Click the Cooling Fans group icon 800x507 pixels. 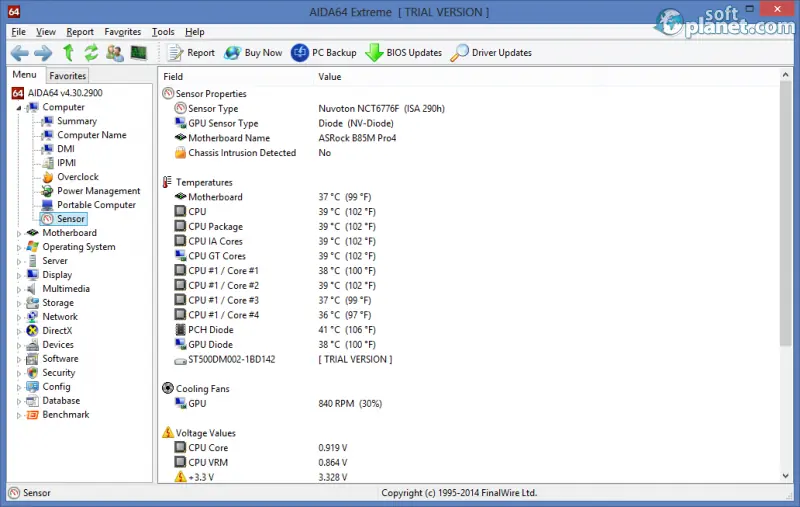(168, 388)
